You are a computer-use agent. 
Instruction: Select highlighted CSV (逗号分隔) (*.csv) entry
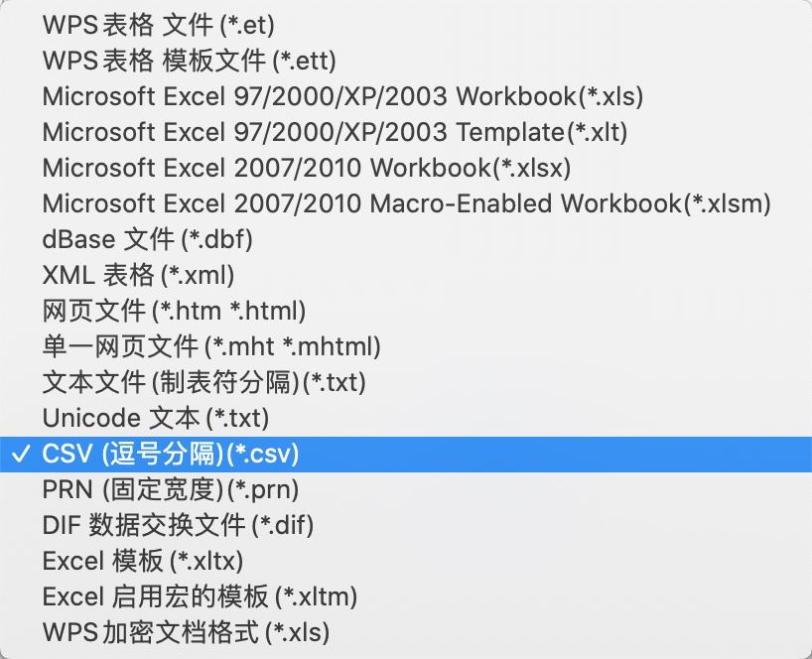[171, 454]
